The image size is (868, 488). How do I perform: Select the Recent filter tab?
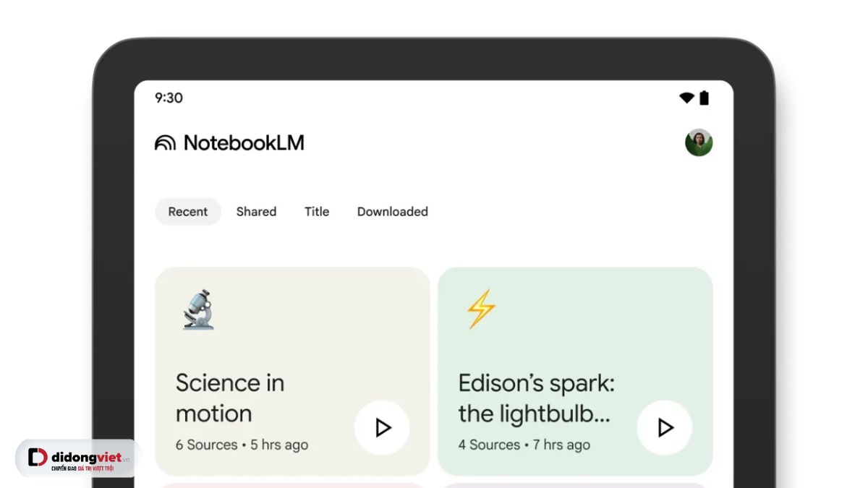pyautogui.click(x=188, y=212)
